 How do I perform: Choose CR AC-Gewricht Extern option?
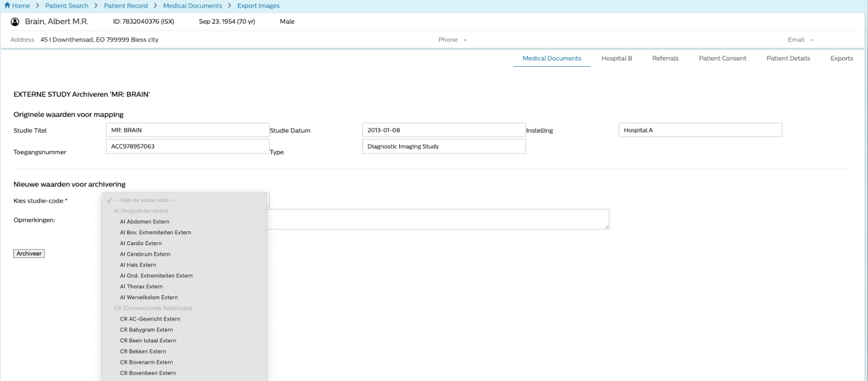[x=184, y=319]
